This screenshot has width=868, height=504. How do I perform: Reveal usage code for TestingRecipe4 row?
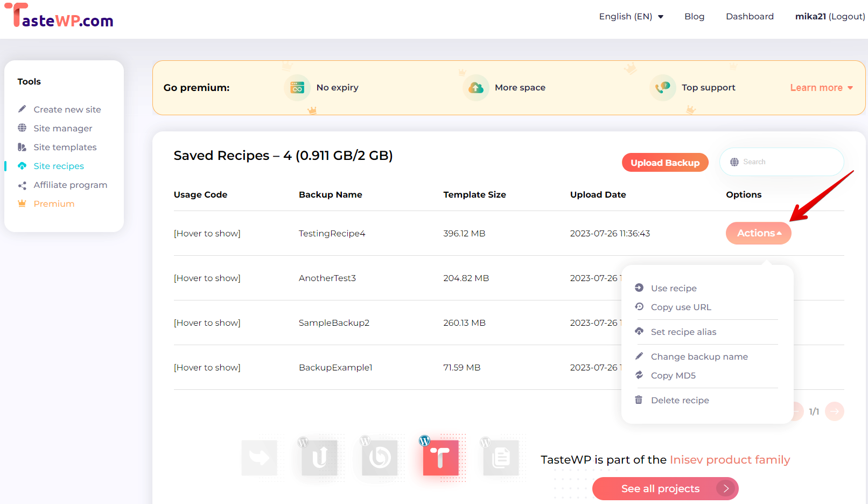click(x=207, y=233)
